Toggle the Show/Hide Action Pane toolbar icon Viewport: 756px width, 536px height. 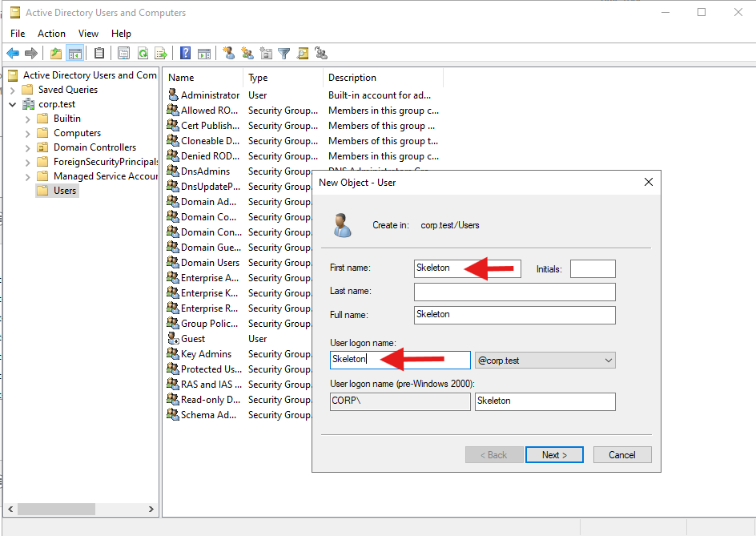204,53
